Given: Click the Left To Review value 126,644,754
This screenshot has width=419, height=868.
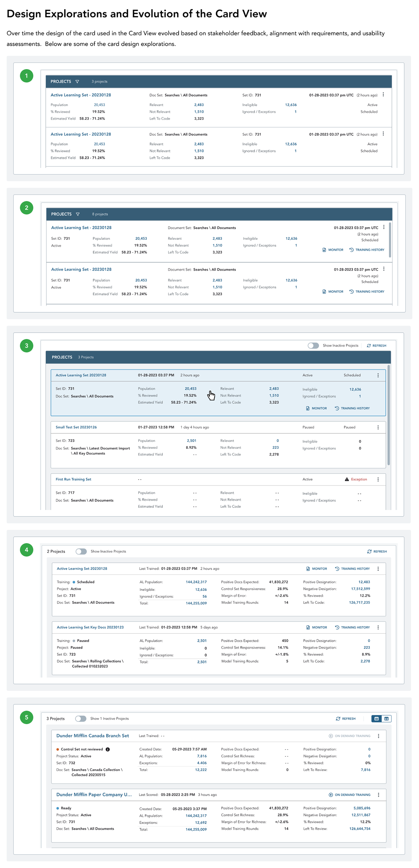Looking at the screenshot, I should [360, 829].
